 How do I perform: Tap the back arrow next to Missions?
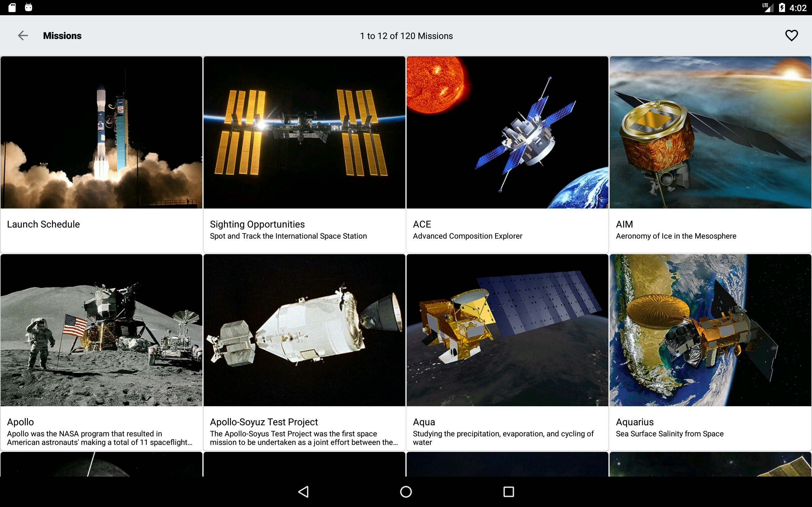point(23,35)
